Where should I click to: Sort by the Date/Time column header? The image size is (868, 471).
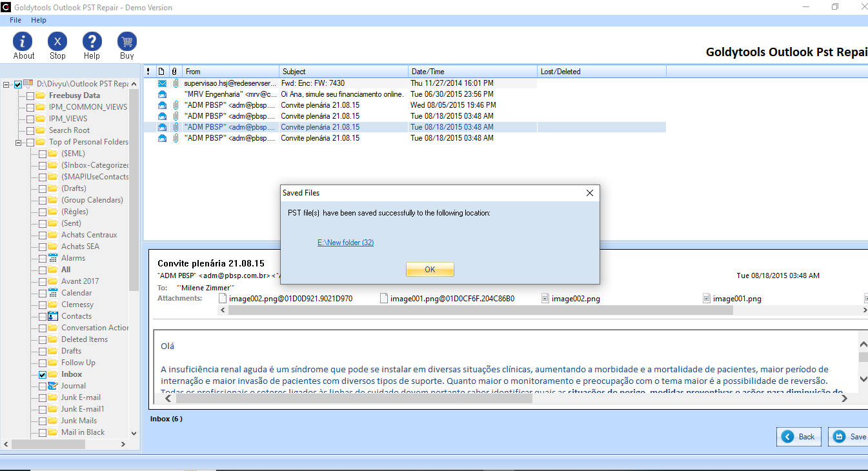(x=473, y=72)
